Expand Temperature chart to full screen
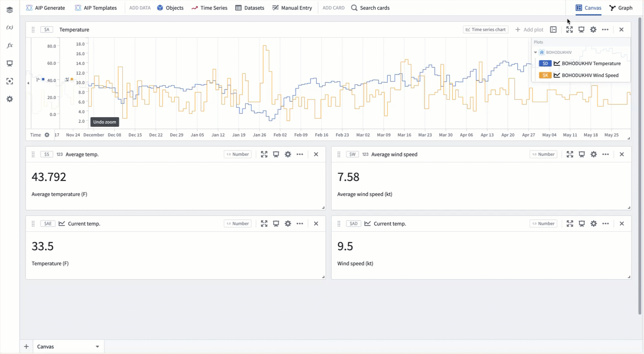644x354 pixels. (569, 30)
